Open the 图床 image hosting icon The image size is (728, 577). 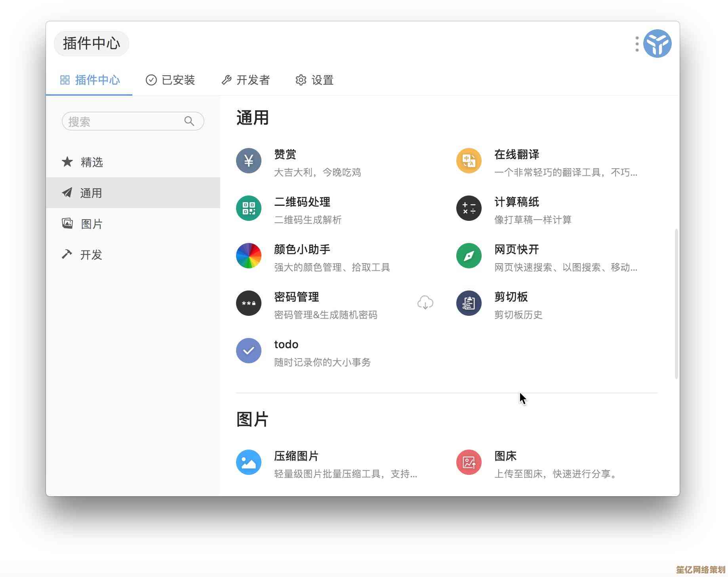[x=469, y=462]
